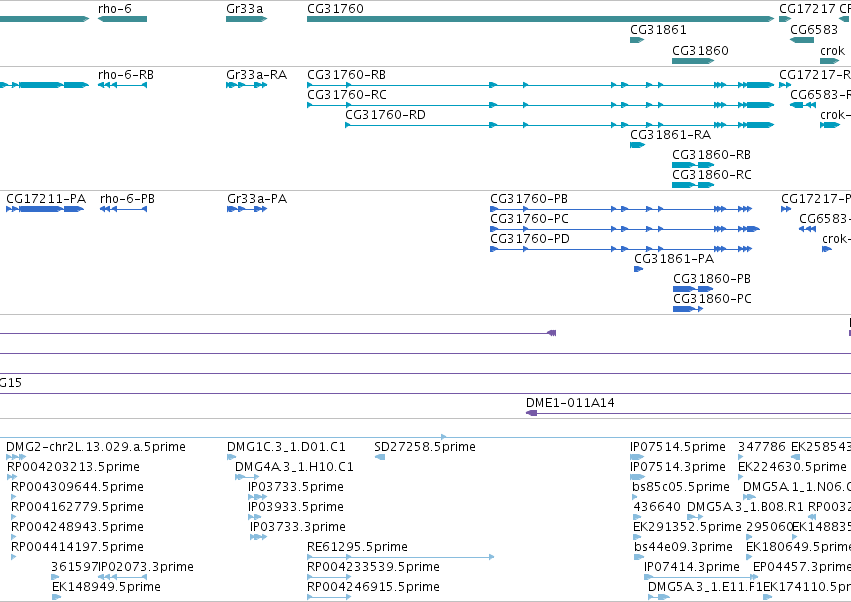The image size is (851, 602).
Task: Select EST 347786 label
Action: [x=761, y=447]
